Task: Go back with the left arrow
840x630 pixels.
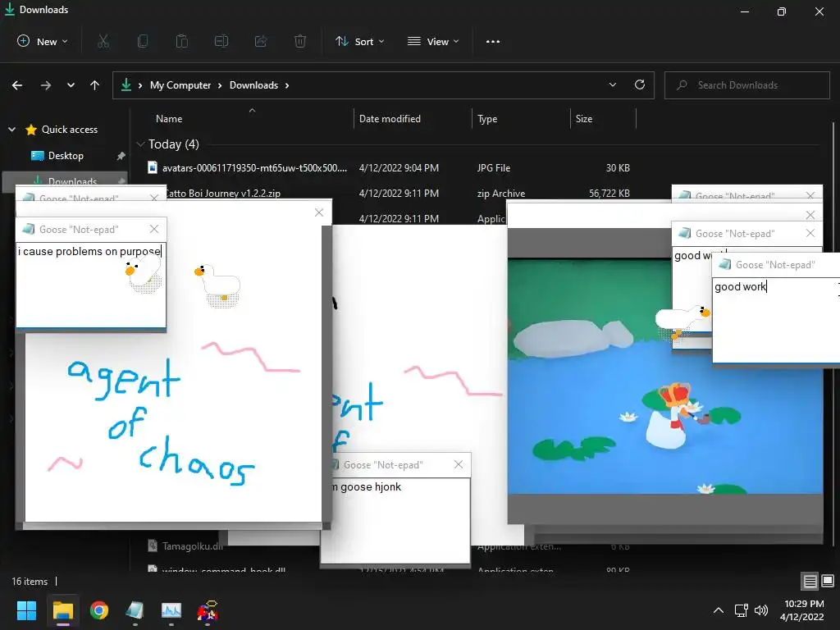Action: tap(17, 85)
